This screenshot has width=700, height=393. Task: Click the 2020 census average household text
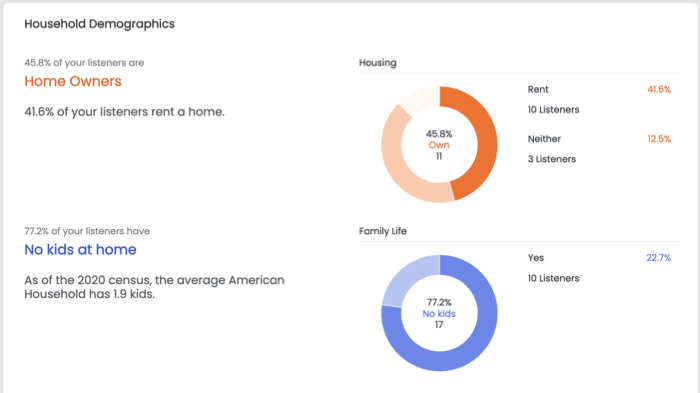(x=154, y=287)
